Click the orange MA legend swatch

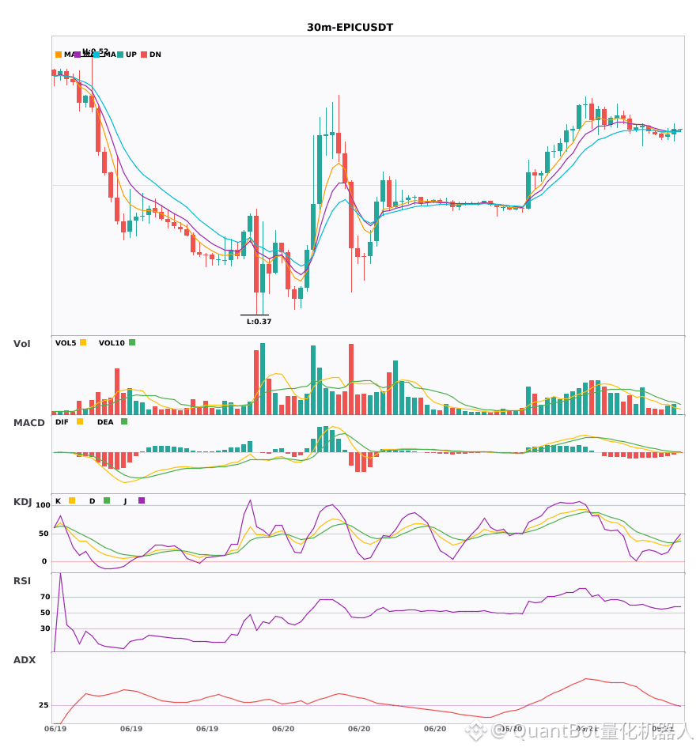point(59,55)
